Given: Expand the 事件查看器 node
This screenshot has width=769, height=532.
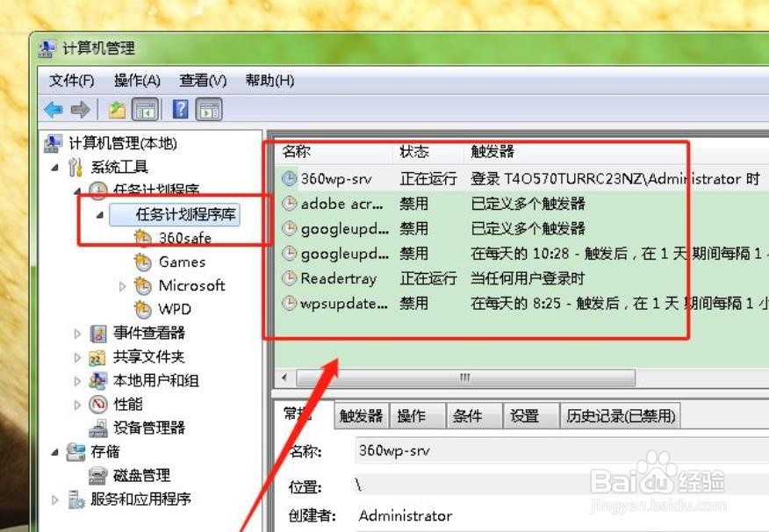Looking at the screenshot, I should coord(76,333).
